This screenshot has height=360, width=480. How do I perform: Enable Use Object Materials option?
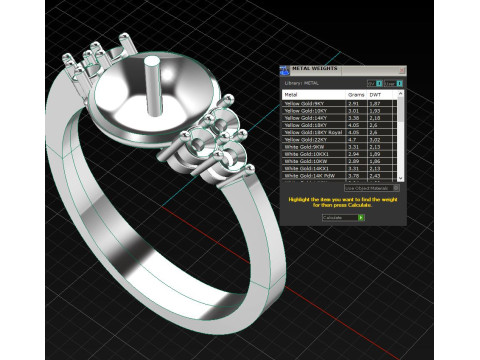(x=371, y=188)
